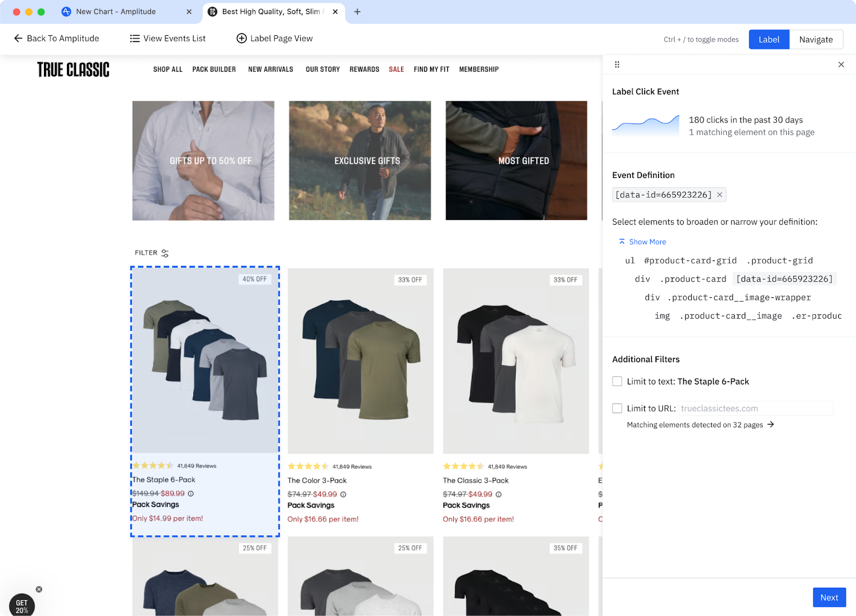Switch to New Chart - Amplitude tab
Screen dimensions: 856x616
pyautogui.click(x=116, y=12)
